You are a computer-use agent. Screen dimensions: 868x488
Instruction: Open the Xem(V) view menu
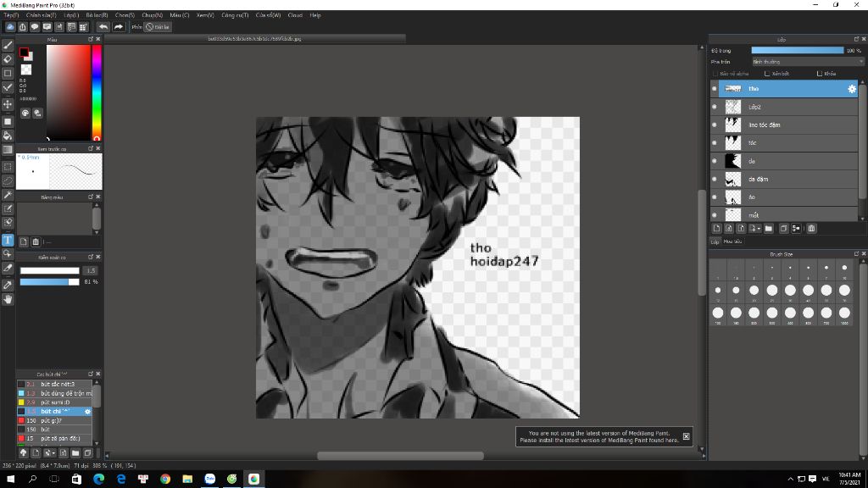tap(205, 15)
